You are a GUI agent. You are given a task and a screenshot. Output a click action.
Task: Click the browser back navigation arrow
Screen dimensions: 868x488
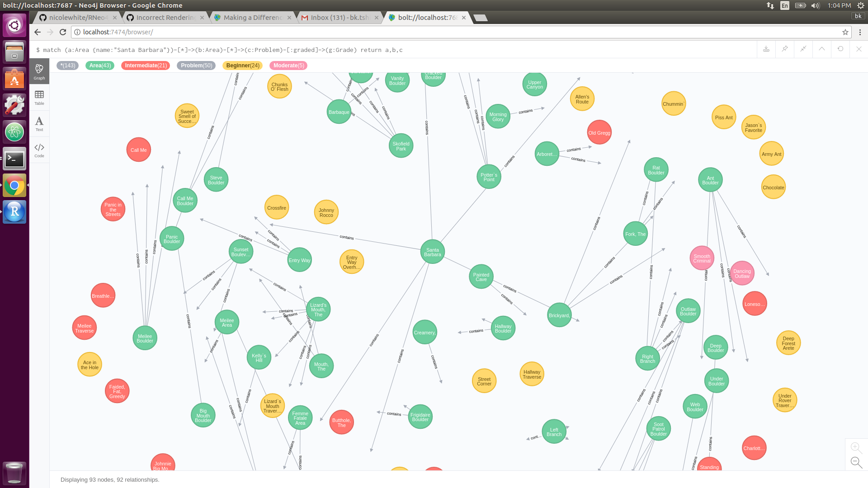pos(37,32)
